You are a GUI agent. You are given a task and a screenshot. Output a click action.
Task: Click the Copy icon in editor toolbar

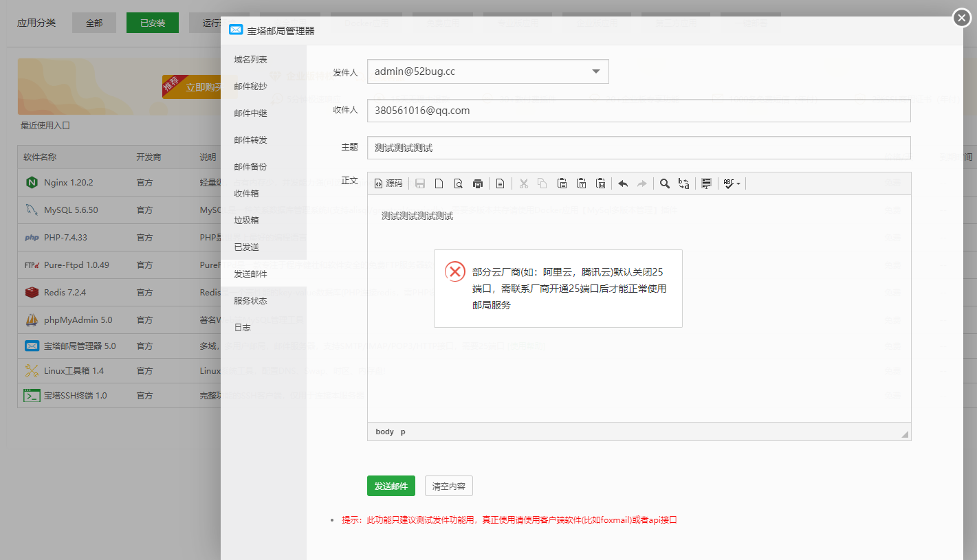[x=542, y=183]
